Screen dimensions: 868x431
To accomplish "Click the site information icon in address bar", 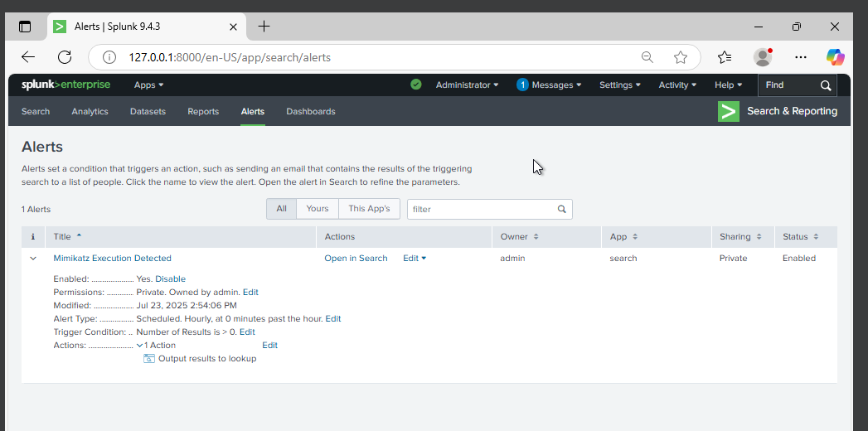I will tap(109, 57).
